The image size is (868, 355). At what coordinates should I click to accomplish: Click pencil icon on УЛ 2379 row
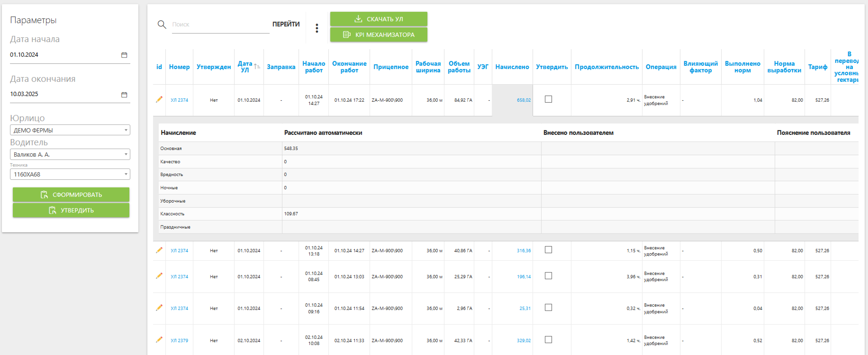pos(159,340)
